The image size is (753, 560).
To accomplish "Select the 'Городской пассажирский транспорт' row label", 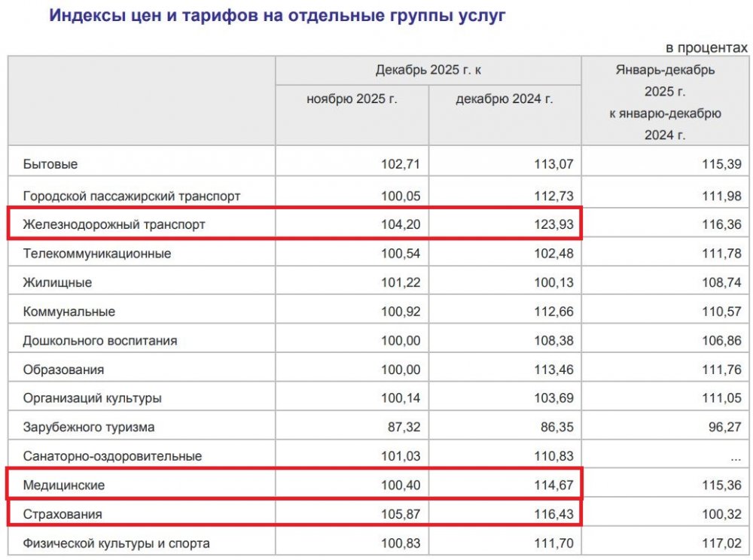I will (x=132, y=196).
